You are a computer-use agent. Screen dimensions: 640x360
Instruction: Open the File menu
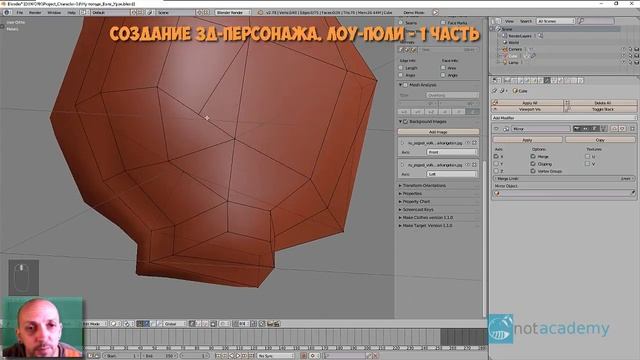(x=20, y=13)
